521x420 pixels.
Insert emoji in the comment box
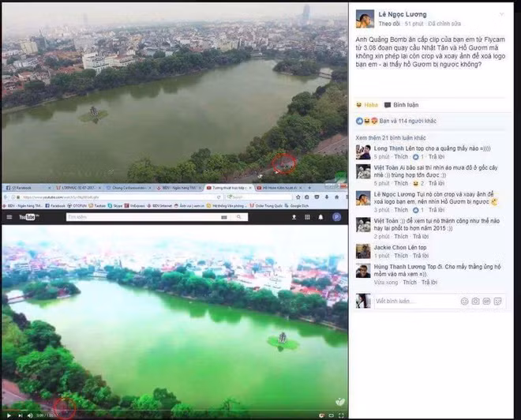click(464, 301)
